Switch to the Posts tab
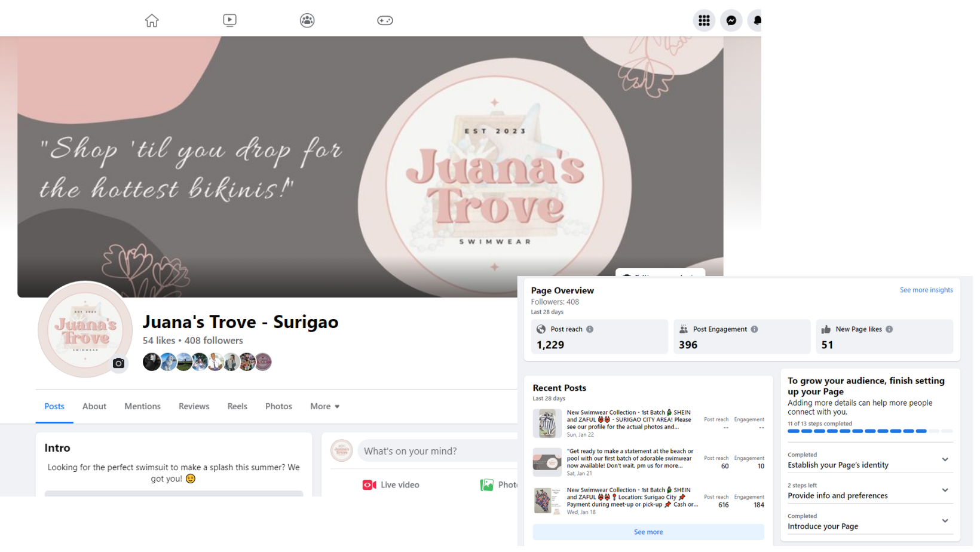Image resolution: width=980 pixels, height=552 pixels. (54, 406)
